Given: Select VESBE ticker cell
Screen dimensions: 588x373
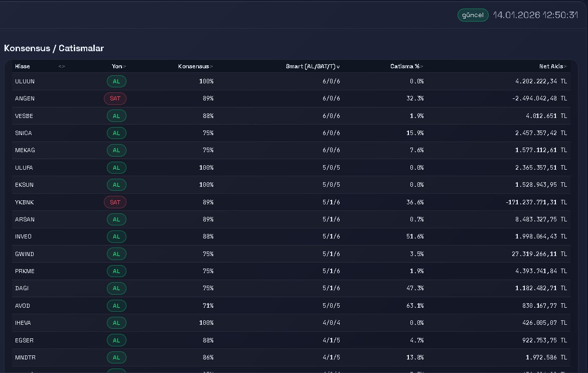Looking at the screenshot, I should pyautogui.click(x=24, y=116).
